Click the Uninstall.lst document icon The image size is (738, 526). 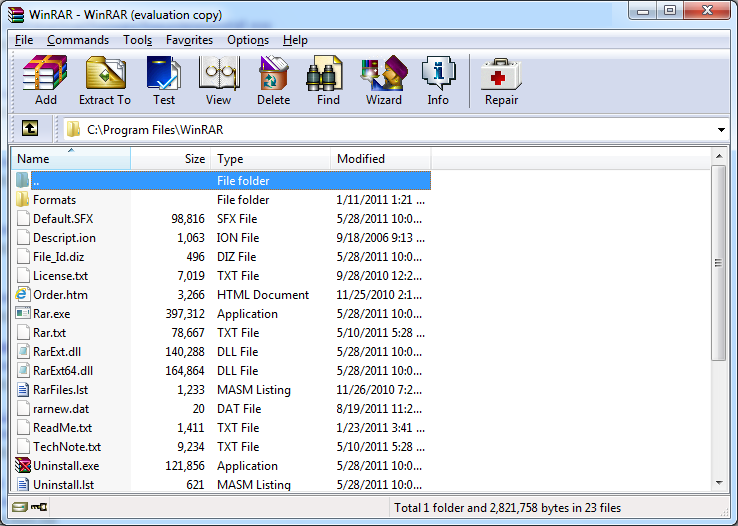(23, 484)
